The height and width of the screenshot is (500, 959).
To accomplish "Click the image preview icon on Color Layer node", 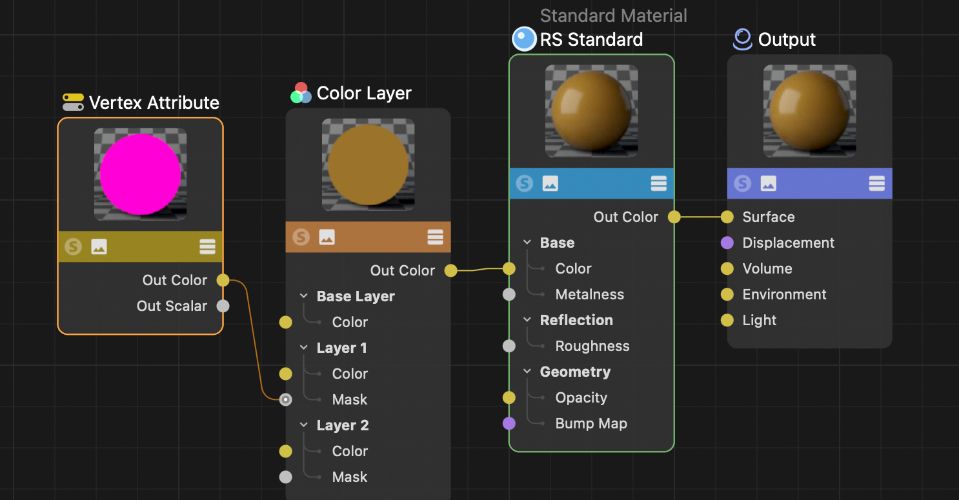I will [x=327, y=237].
